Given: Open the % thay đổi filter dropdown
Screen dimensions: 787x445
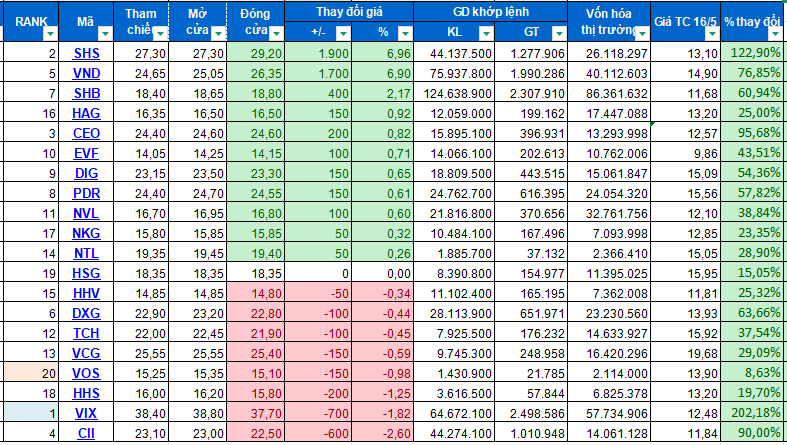Looking at the screenshot, I should pos(774,34).
